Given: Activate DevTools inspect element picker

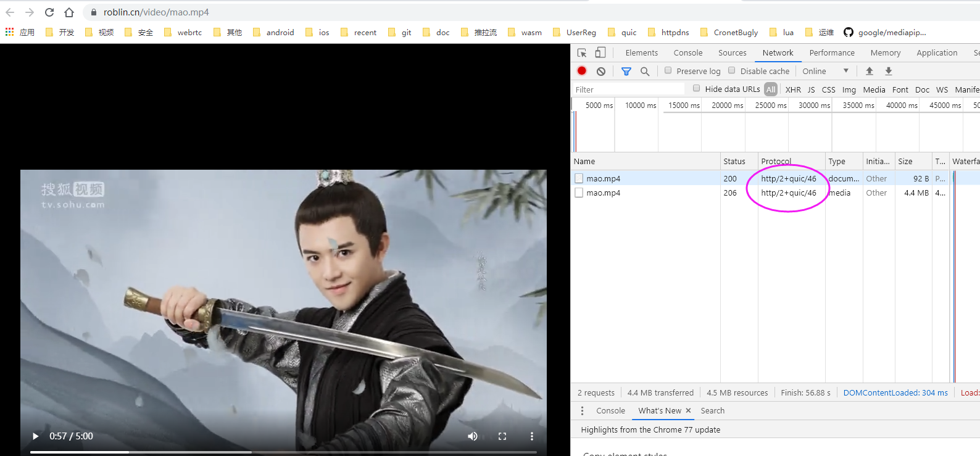Looking at the screenshot, I should (x=581, y=53).
